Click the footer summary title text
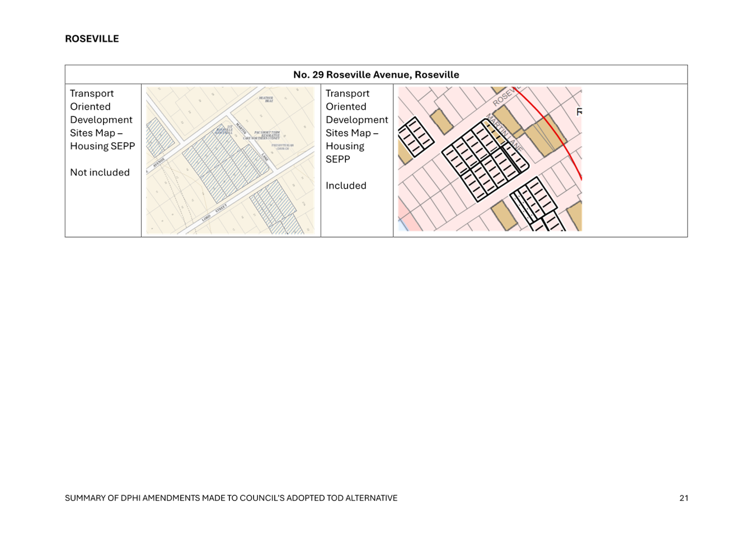The height and width of the screenshot is (535, 756). point(231,498)
